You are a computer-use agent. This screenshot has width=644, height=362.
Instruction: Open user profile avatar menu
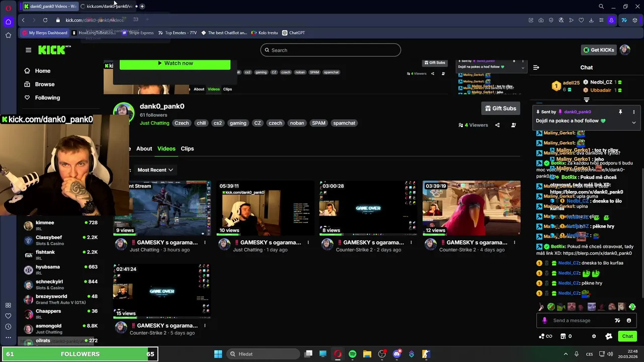point(625,50)
